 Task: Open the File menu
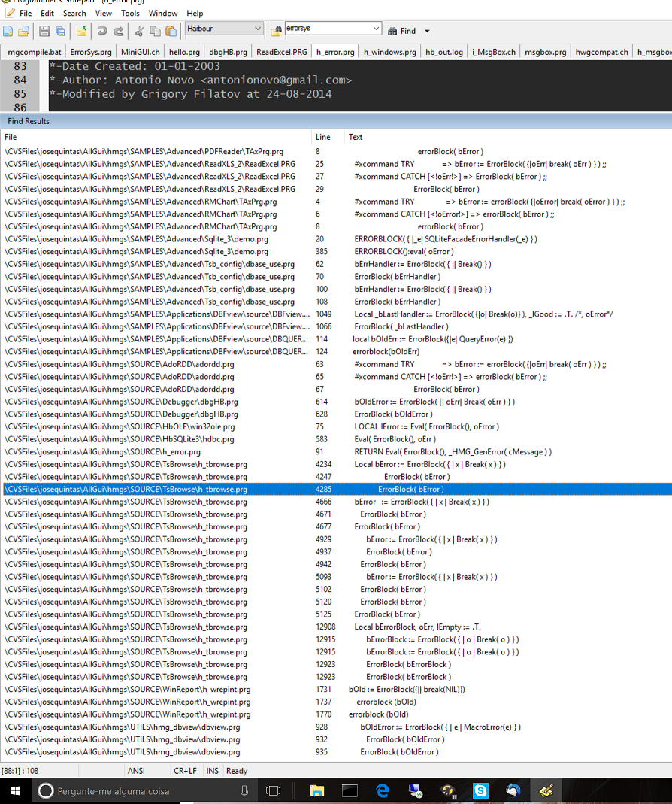click(25, 13)
